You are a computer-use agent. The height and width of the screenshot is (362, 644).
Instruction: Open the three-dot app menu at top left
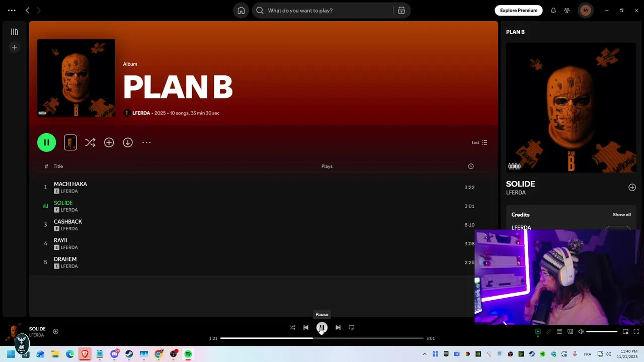(12, 10)
